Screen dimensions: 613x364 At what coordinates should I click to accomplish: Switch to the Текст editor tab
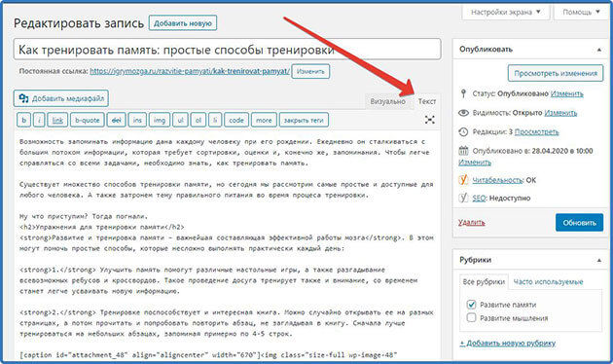426,101
